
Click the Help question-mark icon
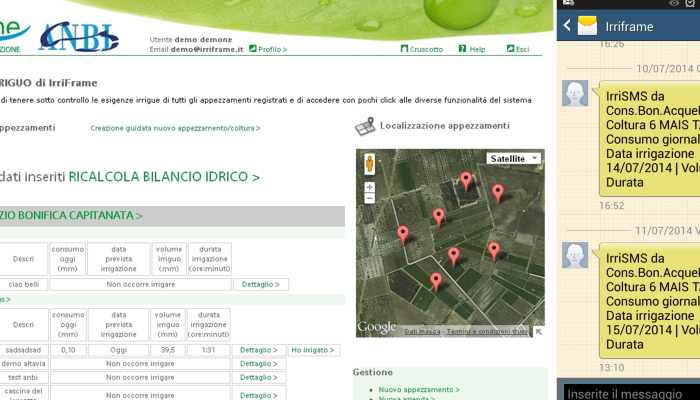click(x=462, y=48)
